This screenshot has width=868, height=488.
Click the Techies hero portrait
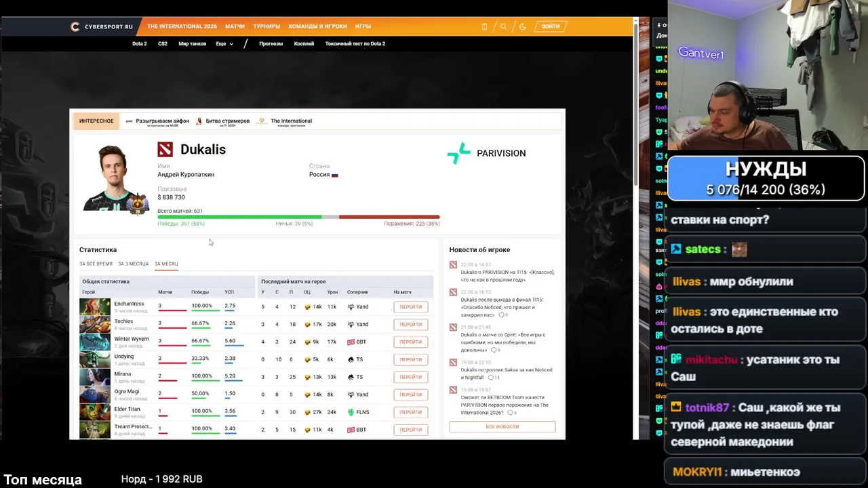point(95,324)
